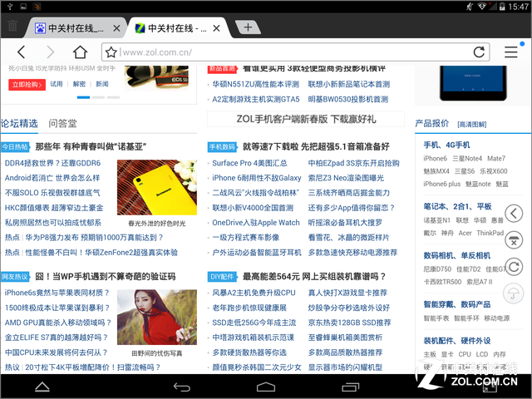This screenshot has width=532, height=399.
Task: Tap the floating refresh circle button
Action: pyautogui.click(x=514, y=267)
